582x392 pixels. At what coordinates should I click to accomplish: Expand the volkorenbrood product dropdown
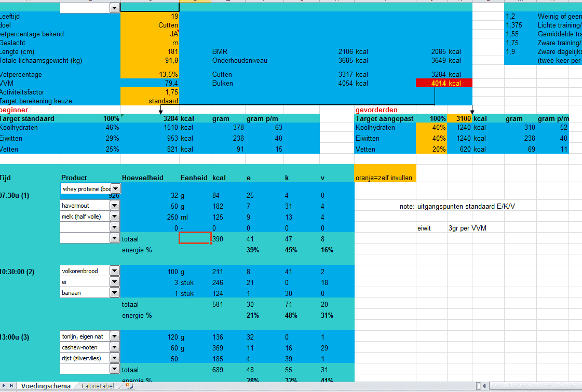click(115, 271)
